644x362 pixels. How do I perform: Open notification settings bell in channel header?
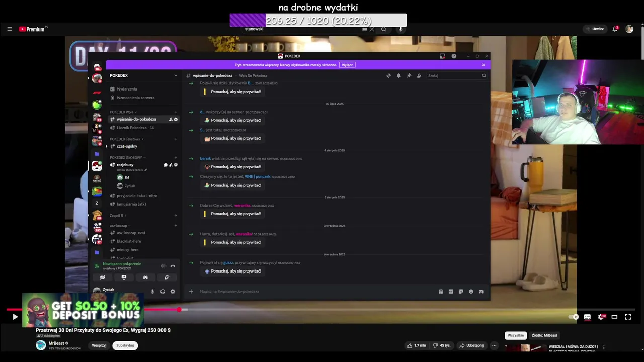[x=399, y=76]
